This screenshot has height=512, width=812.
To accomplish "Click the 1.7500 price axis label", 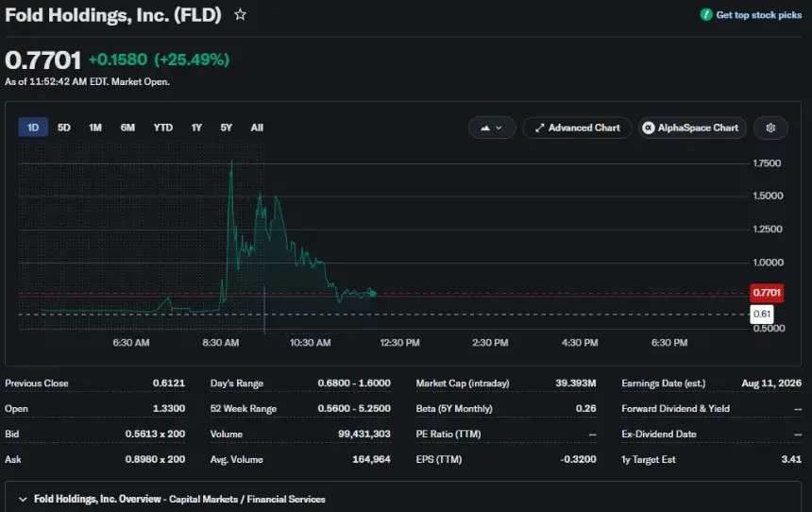I will pos(767,163).
